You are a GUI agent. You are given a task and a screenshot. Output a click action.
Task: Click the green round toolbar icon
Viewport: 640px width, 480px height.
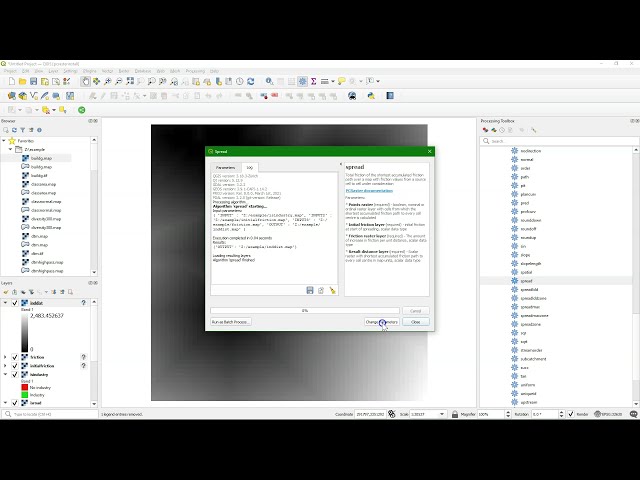pos(82,110)
